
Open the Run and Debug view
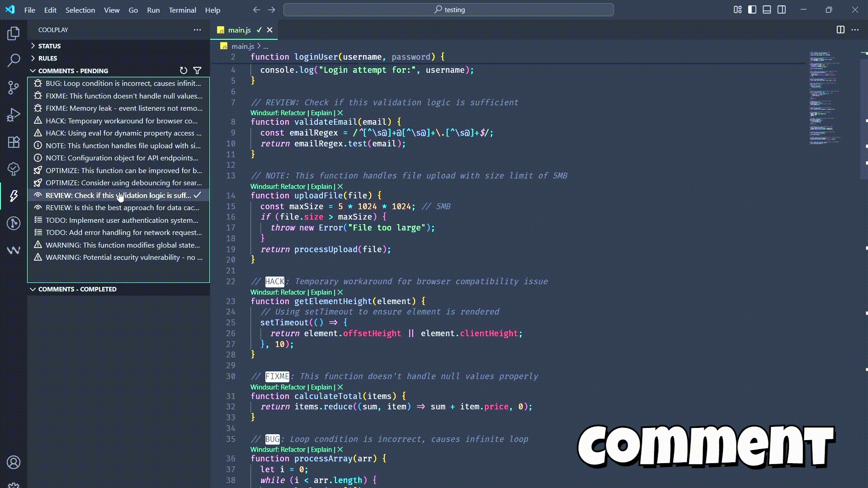[14, 115]
